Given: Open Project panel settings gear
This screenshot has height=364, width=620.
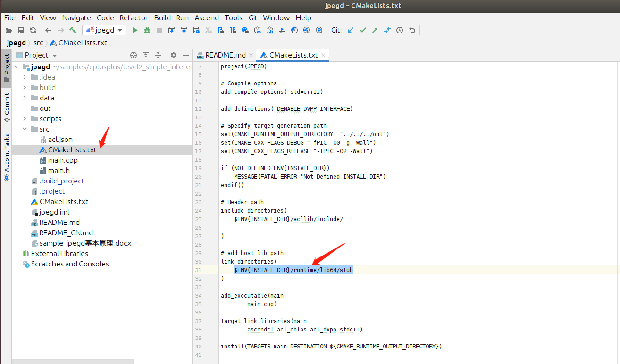Looking at the screenshot, I should point(173,55).
